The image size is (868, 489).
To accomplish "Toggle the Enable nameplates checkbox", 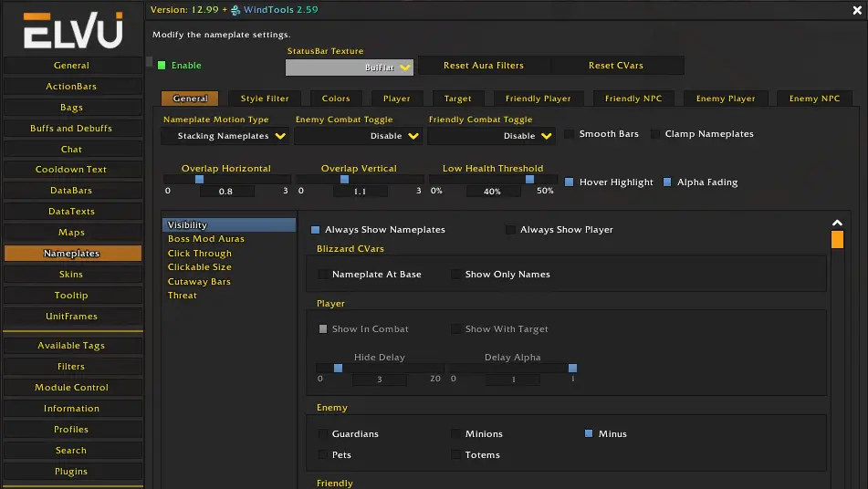I will [162, 66].
